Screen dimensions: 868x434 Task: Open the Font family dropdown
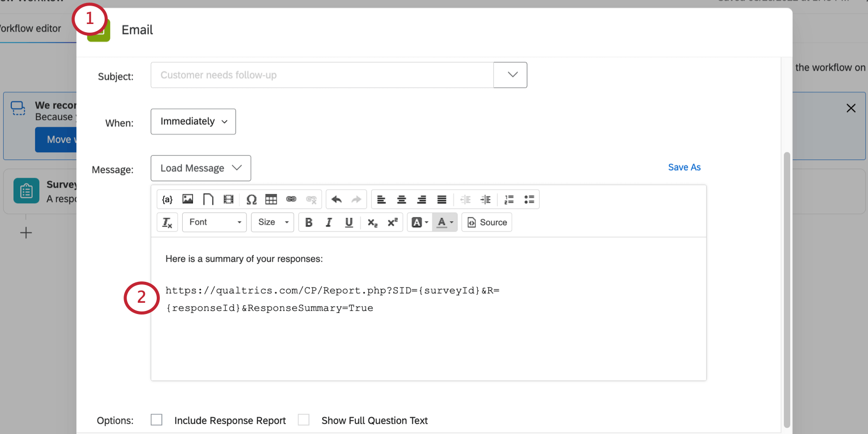(214, 223)
